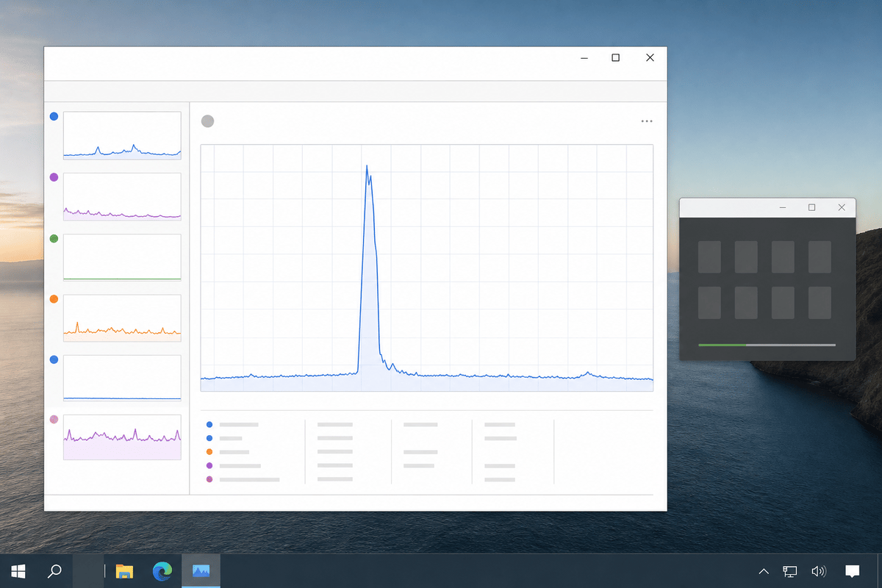Viewport: 882px width, 588px height.
Task: Click the active Photos app taskbar icon
Action: [201, 571]
